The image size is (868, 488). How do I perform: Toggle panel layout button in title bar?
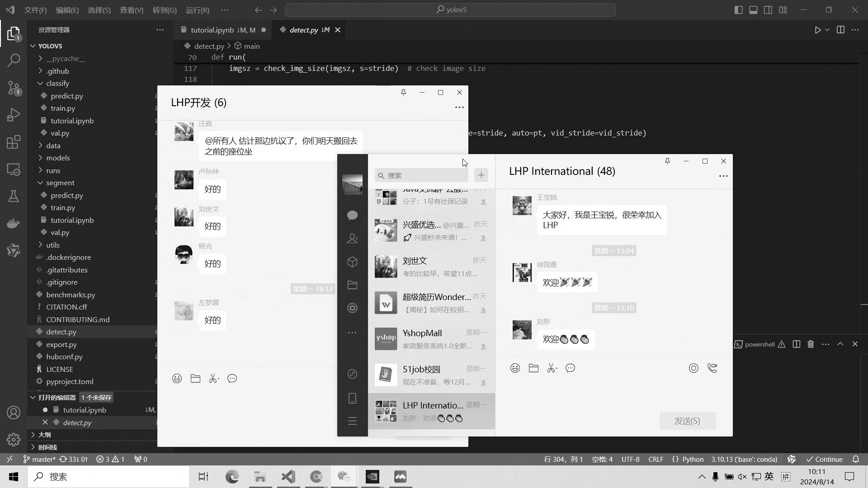click(x=753, y=9)
